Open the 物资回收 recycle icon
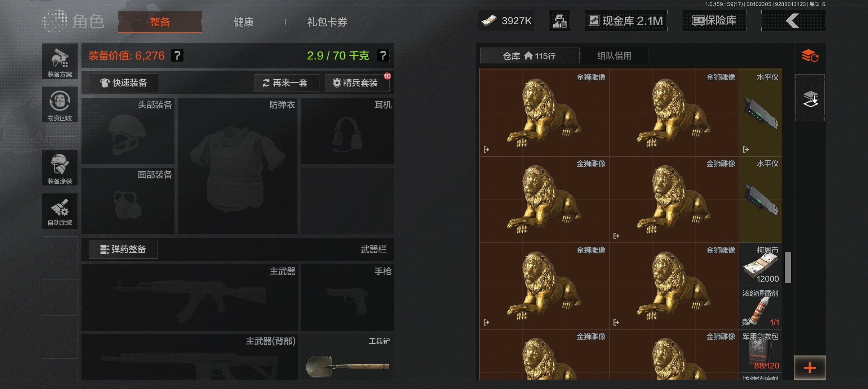Screen dimensions: 868x389 click(x=60, y=104)
